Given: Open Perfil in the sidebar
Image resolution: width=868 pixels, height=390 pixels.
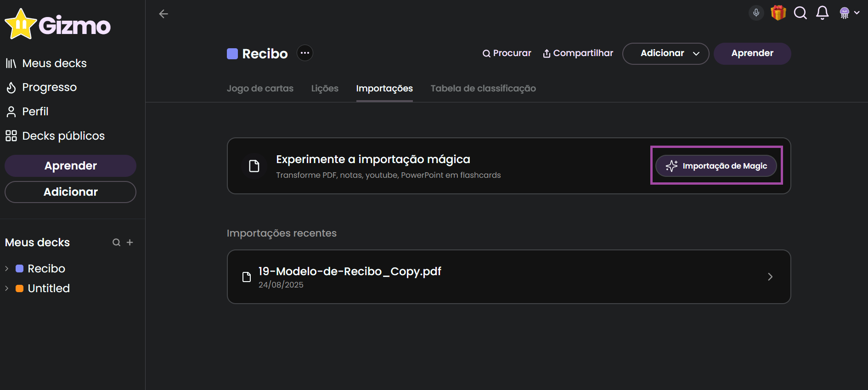Looking at the screenshot, I should 27,112.
